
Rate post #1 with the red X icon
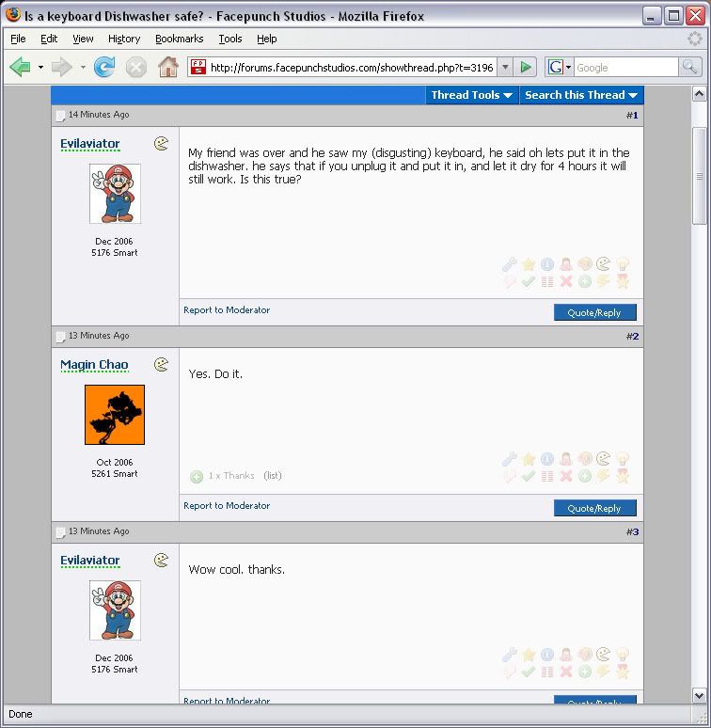(x=566, y=281)
